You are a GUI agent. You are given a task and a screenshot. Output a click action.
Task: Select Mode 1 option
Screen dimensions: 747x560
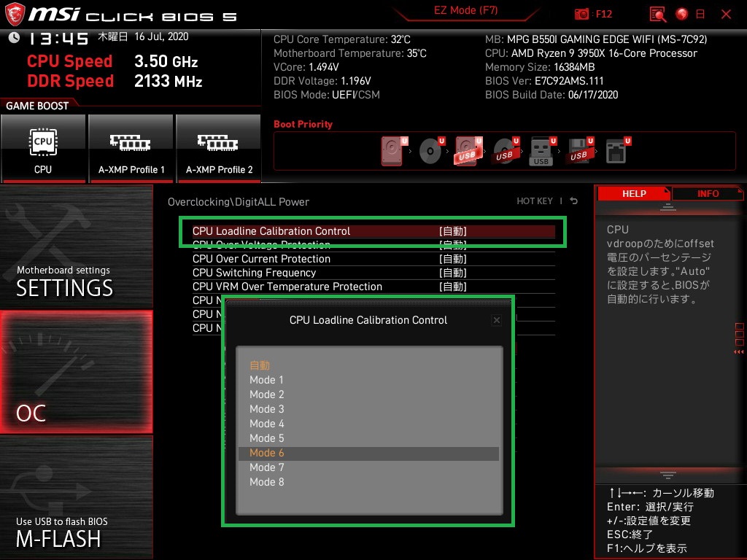pyautogui.click(x=368, y=380)
